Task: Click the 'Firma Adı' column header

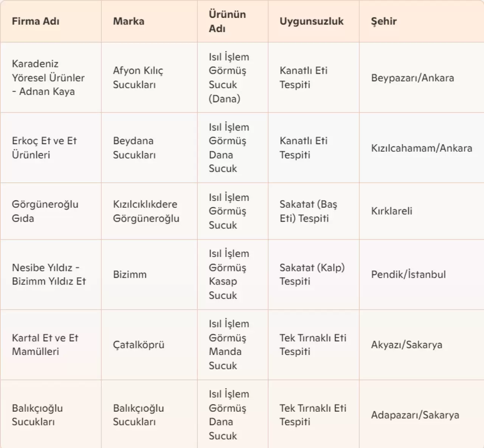Action: tap(36, 21)
